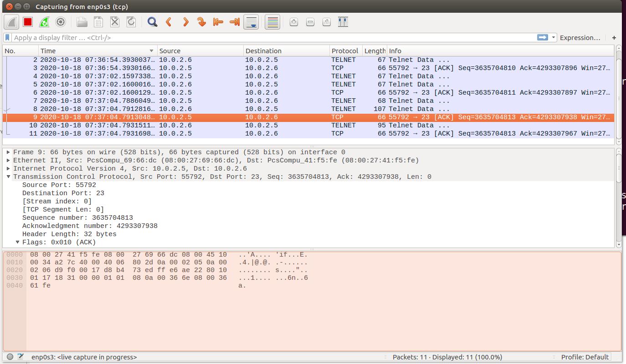This screenshot has width=626, height=364.
Task: Zoom in on packet text
Action: tap(294, 22)
